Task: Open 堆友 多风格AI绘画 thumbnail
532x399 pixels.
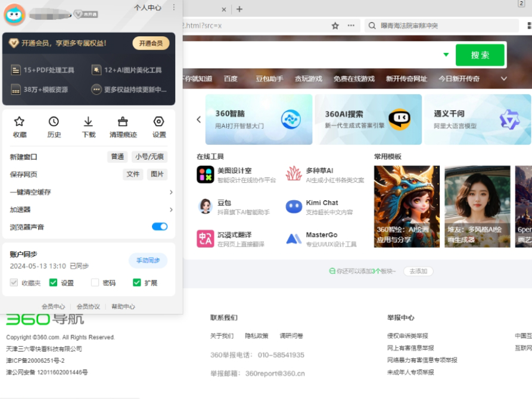Action: click(x=477, y=206)
